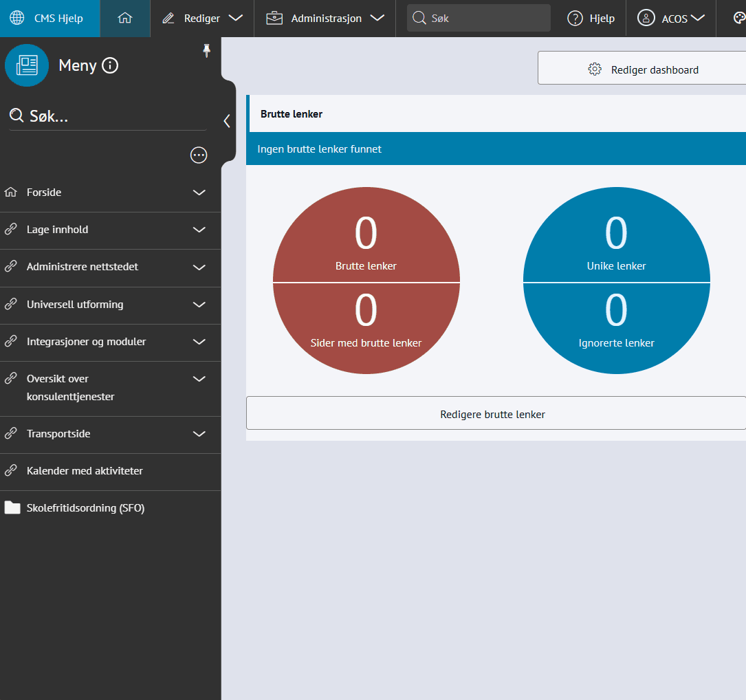Image resolution: width=746 pixels, height=700 pixels.
Task: Click the Rediger dashboard button
Action: pyautogui.click(x=642, y=69)
